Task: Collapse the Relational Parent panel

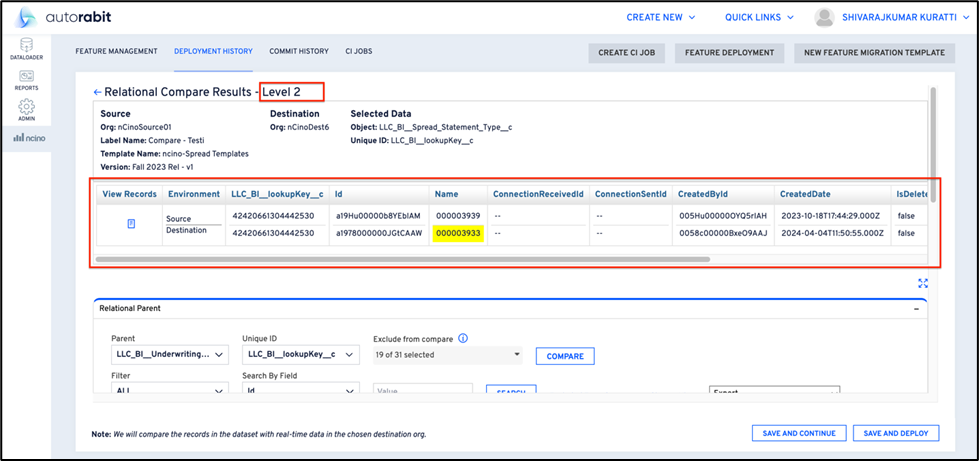Action: click(917, 309)
